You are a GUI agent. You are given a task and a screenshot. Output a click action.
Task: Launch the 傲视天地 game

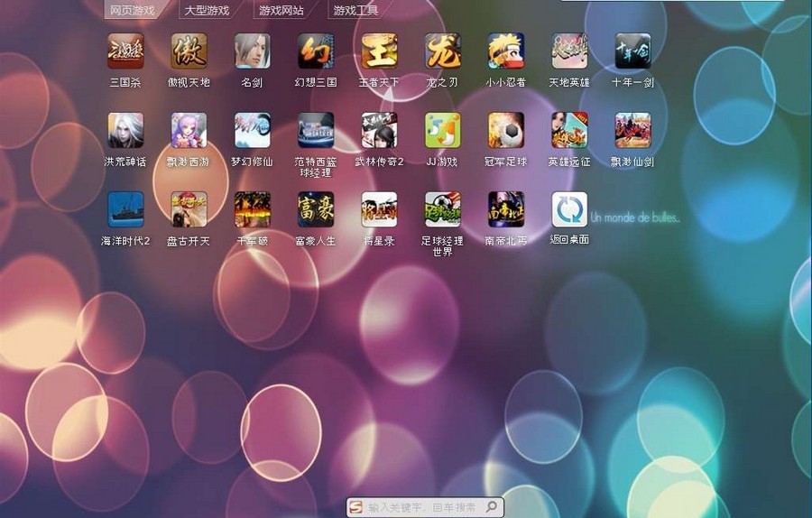[x=189, y=51]
